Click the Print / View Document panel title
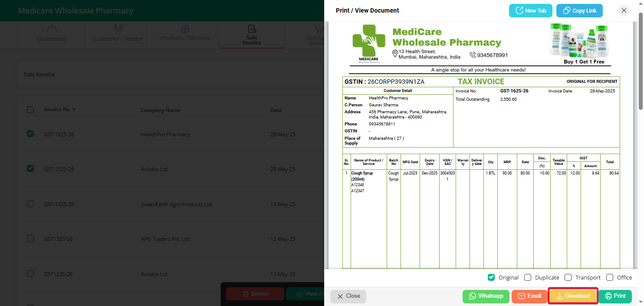This screenshot has height=306, width=644. [368, 10]
